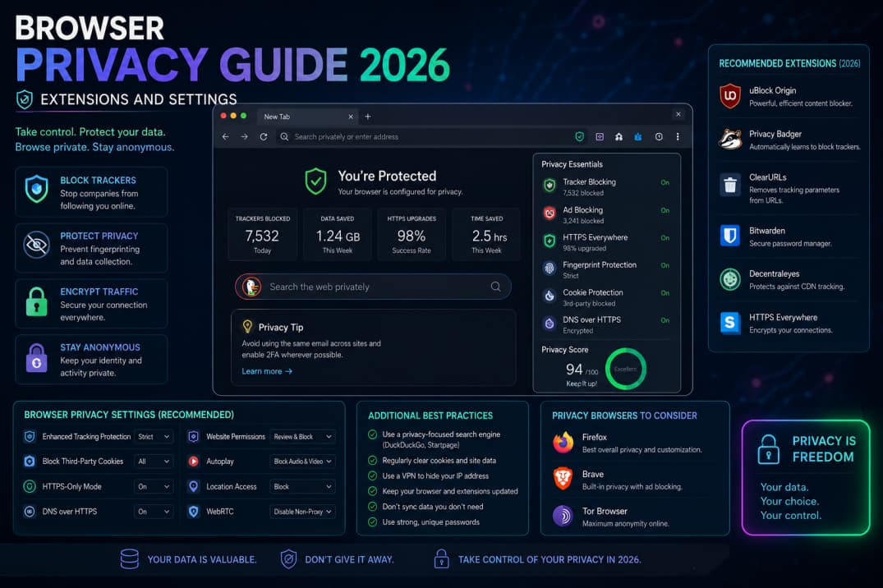The image size is (883, 588).
Task: Click the purple Stay Anonymous lock icon
Action: click(x=37, y=357)
